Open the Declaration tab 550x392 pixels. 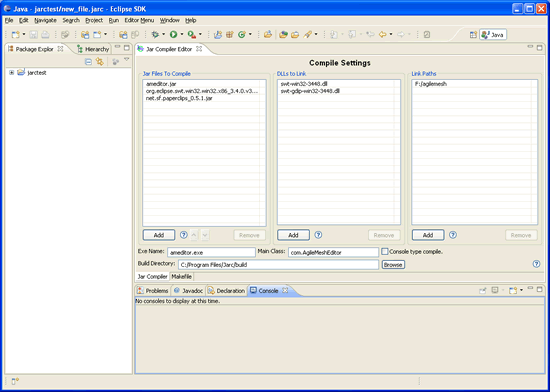(226, 291)
